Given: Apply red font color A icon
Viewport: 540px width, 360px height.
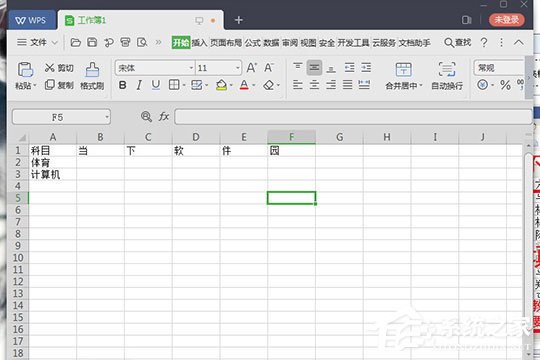Looking at the screenshot, I should (x=244, y=85).
